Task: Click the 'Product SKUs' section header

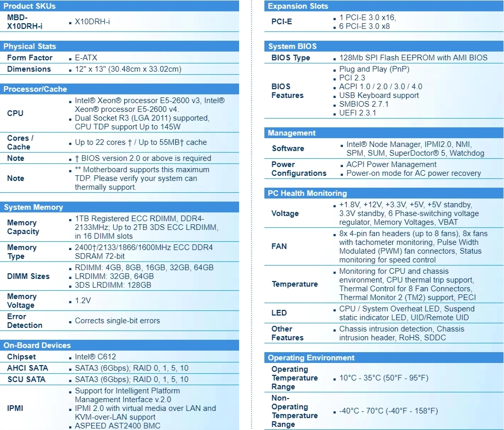Action: 119,6
